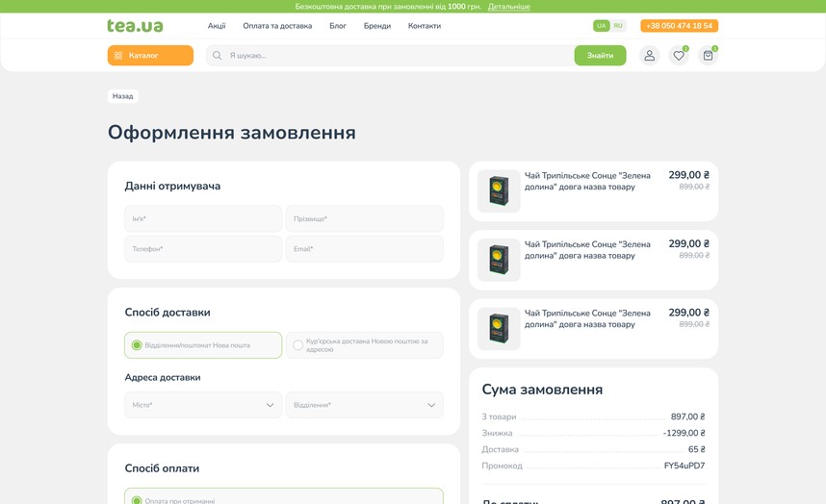Focus the Email input field
The height and width of the screenshot is (504, 826).
tap(365, 249)
